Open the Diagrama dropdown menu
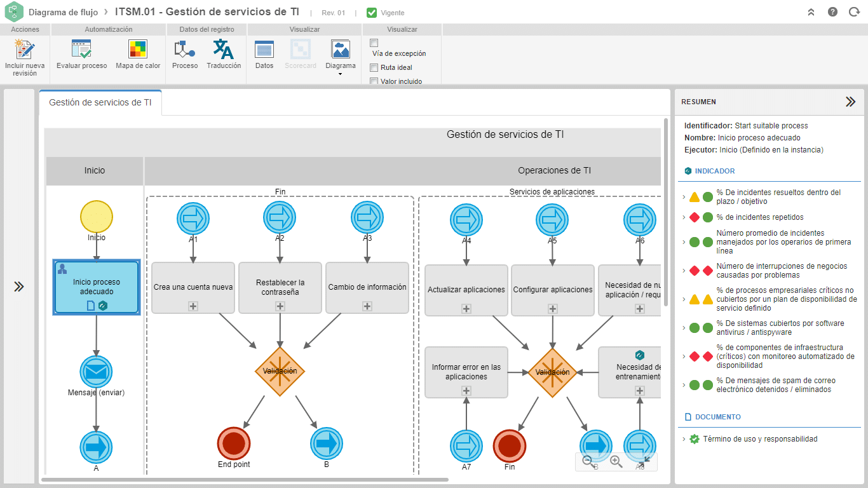The height and width of the screenshot is (488, 868). (341, 57)
